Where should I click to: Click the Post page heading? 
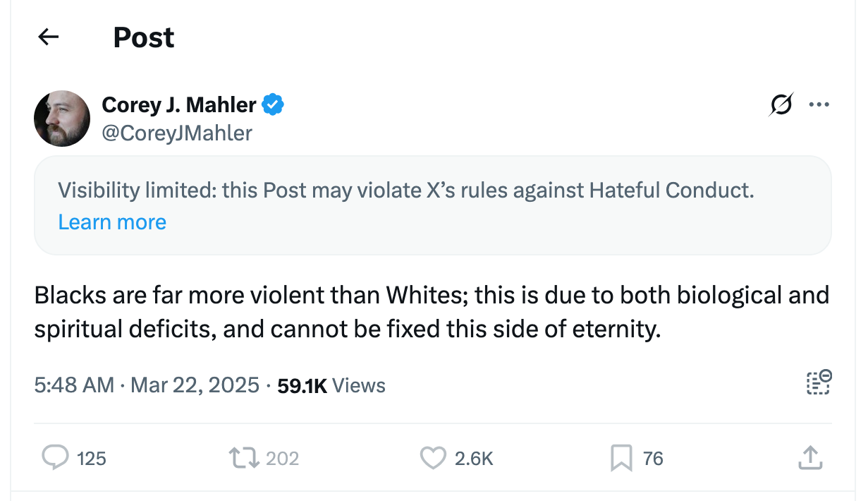tap(144, 37)
